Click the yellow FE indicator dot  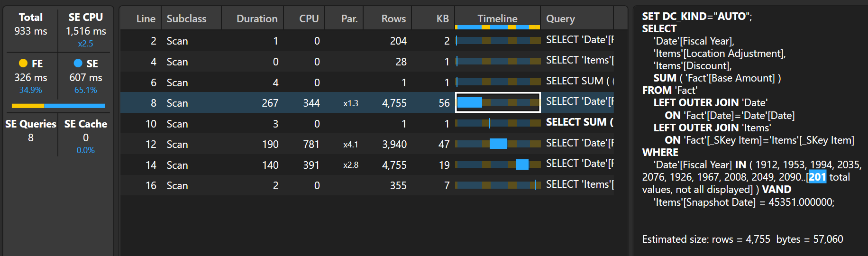(23, 63)
